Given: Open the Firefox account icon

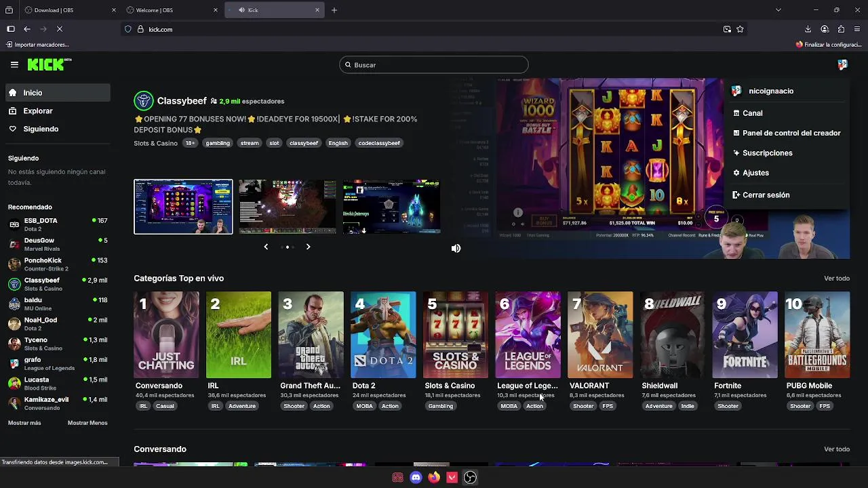Looking at the screenshot, I should tap(825, 29).
